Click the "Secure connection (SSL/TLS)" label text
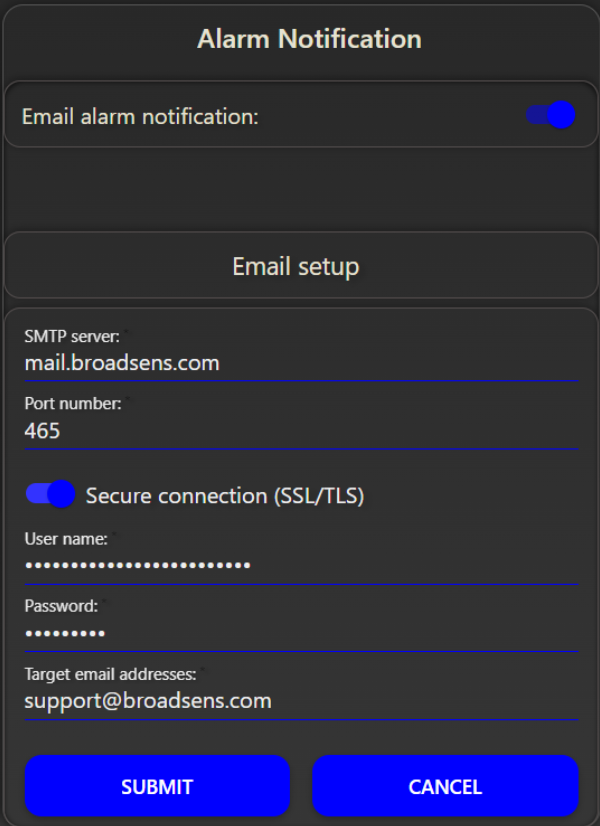This screenshot has width=600, height=826. tap(224, 496)
